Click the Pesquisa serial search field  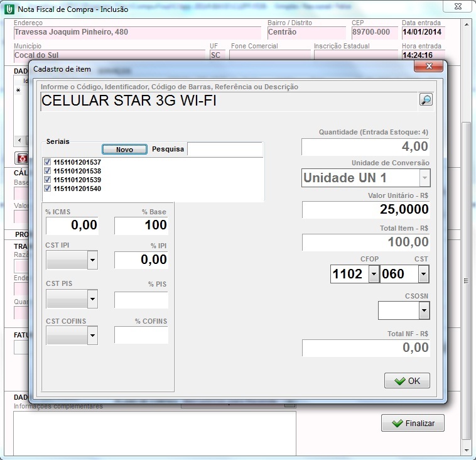(x=225, y=149)
